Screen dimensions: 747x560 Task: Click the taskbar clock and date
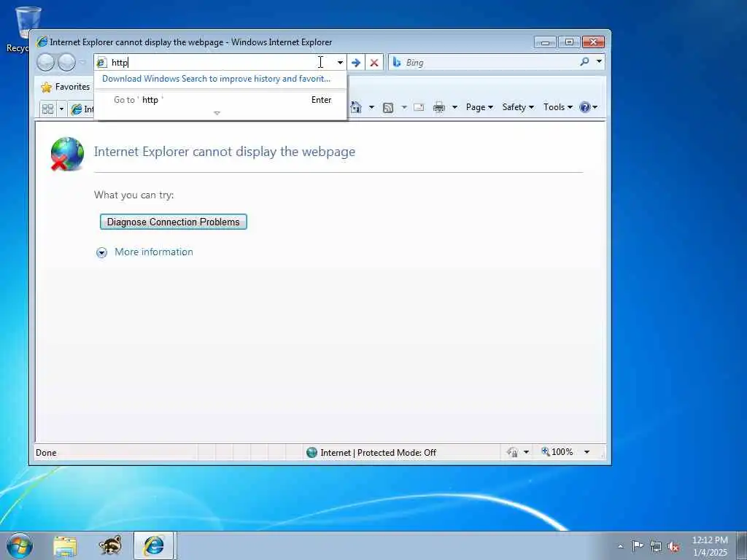(710, 546)
